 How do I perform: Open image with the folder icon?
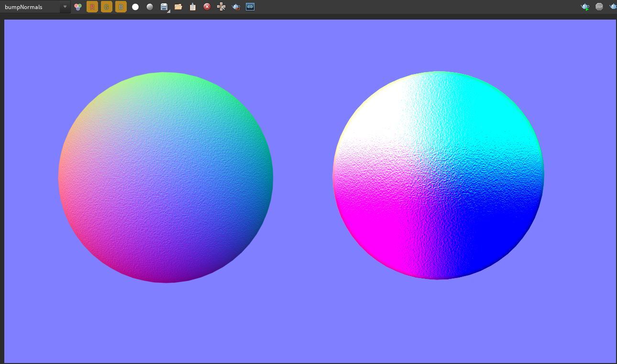178,7
